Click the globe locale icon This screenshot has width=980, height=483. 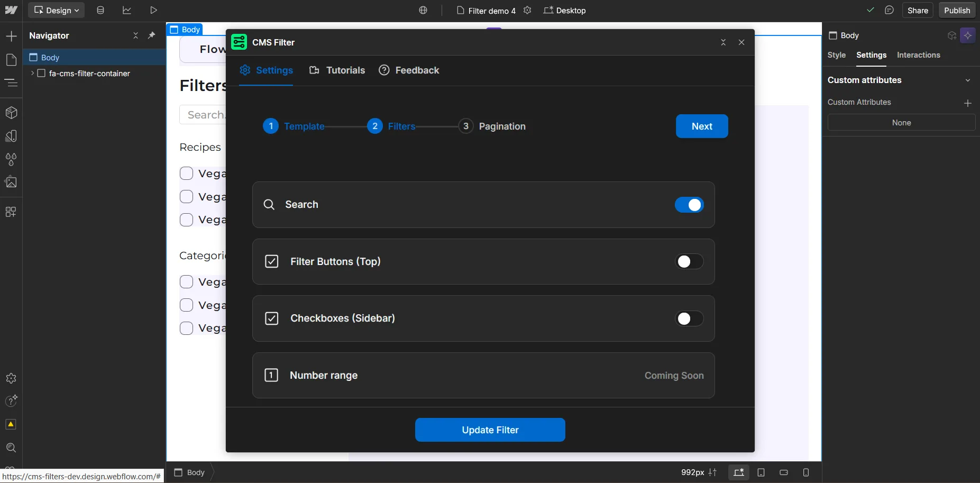click(423, 10)
